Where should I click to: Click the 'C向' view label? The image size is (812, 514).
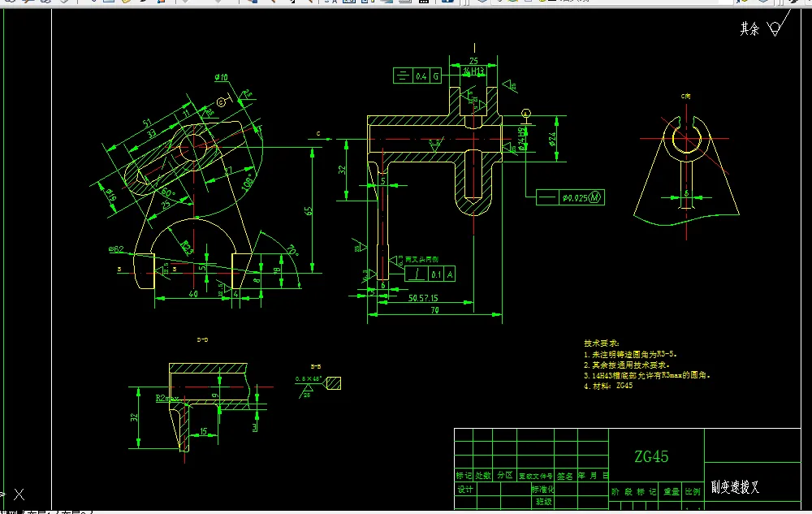685,97
